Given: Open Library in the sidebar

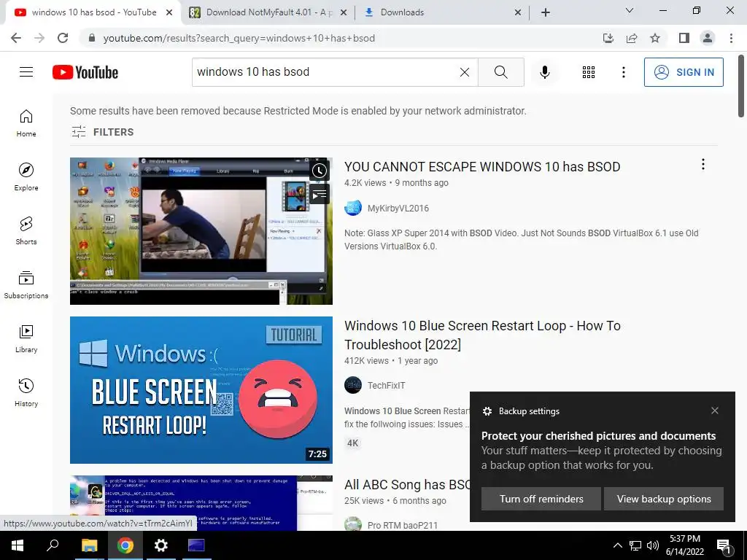Looking at the screenshot, I should coord(26,338).
